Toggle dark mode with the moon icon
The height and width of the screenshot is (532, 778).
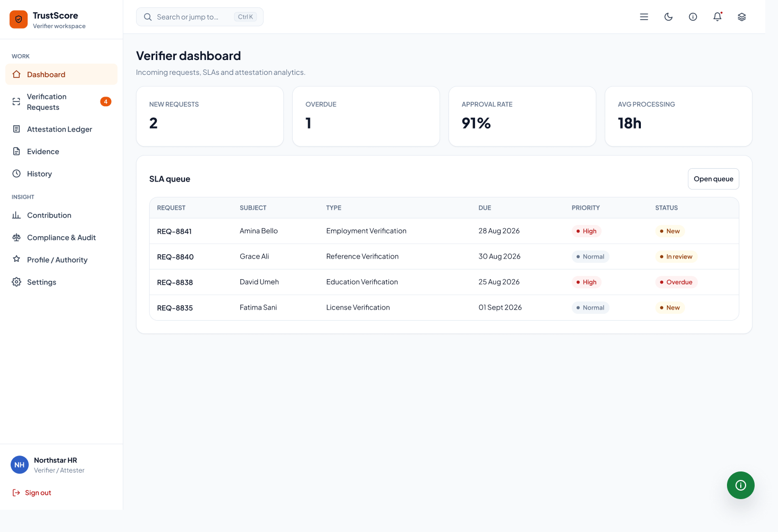tap(669, 17)
